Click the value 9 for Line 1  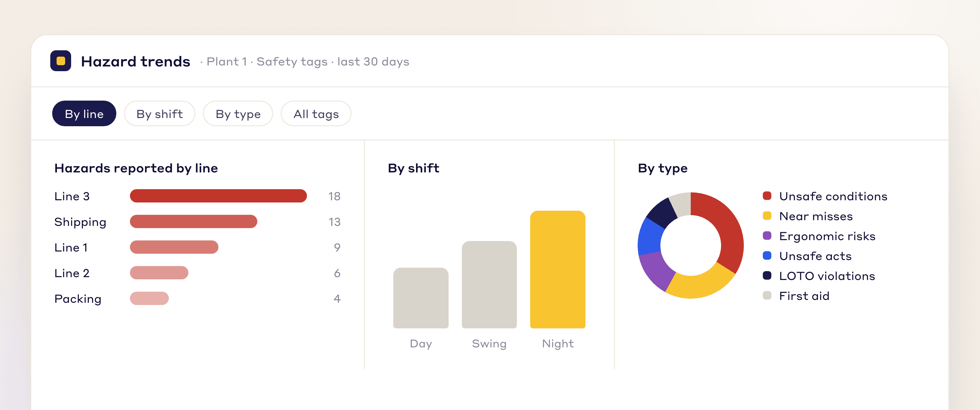pos(337,247)
